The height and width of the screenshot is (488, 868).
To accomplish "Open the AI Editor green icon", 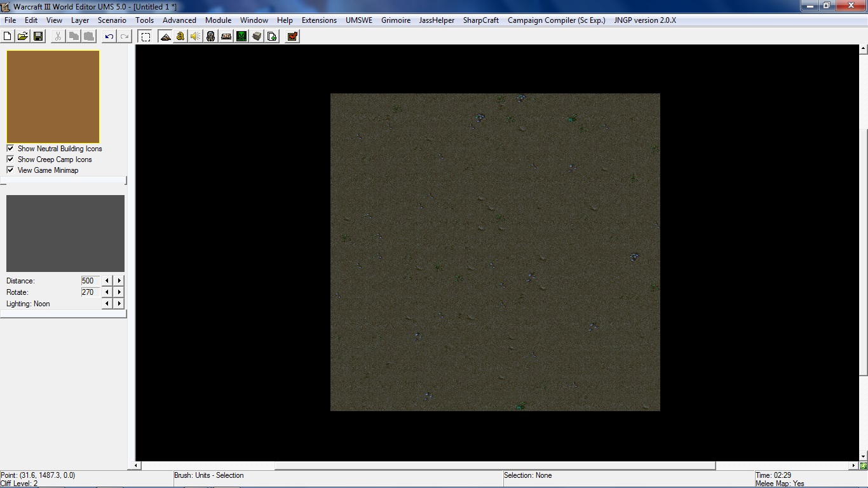I will [241, 36].
